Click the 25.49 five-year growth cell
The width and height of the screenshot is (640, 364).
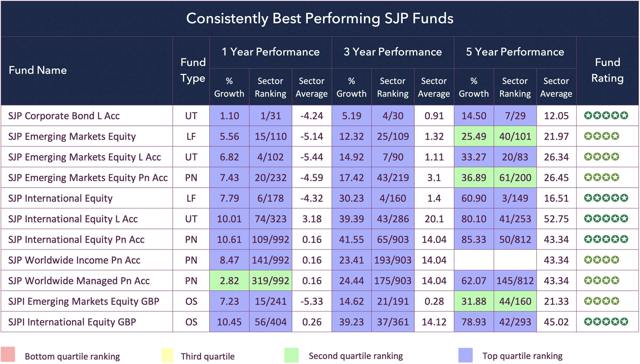474,136
